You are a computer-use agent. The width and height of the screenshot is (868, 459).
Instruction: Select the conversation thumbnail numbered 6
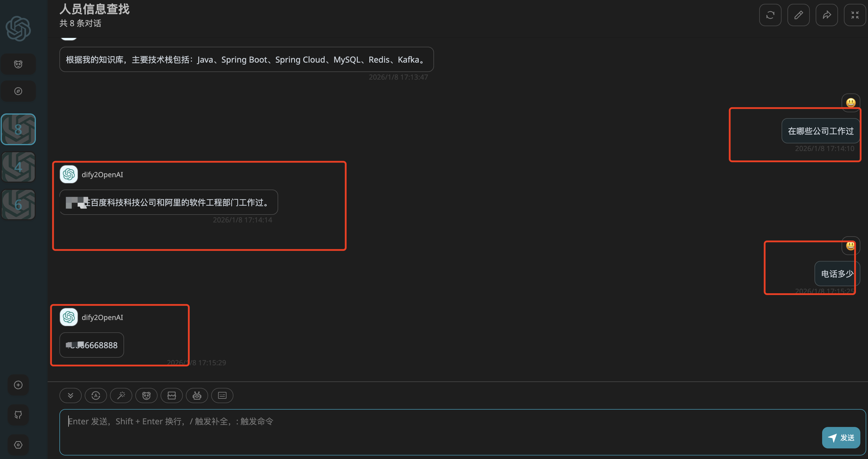point(18,205)
